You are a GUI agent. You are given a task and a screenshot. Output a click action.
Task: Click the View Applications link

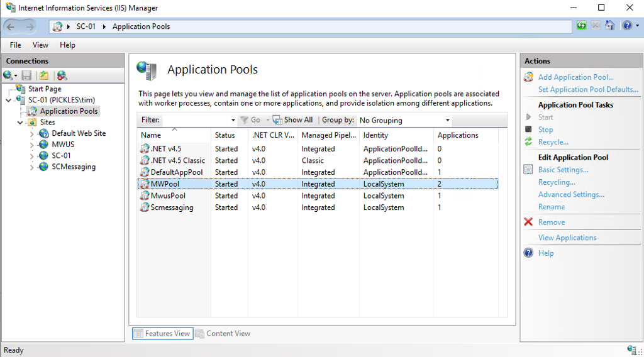567,237
